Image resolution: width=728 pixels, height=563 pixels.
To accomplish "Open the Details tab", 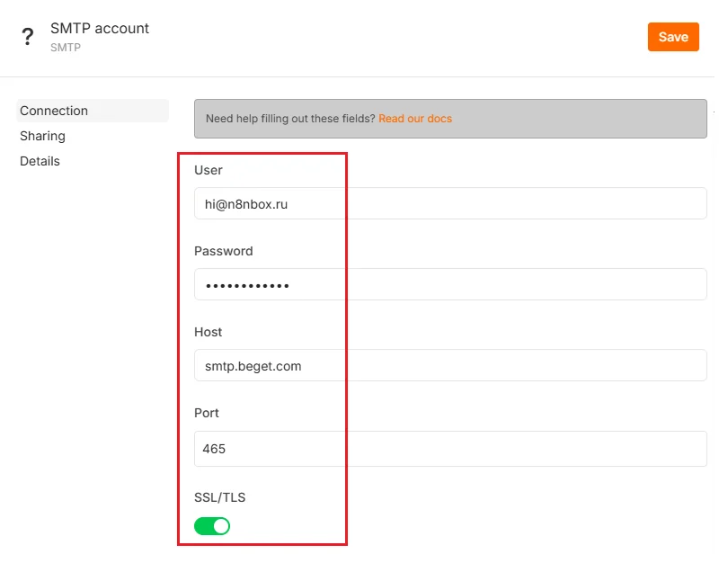I will (x=40, y=161).
